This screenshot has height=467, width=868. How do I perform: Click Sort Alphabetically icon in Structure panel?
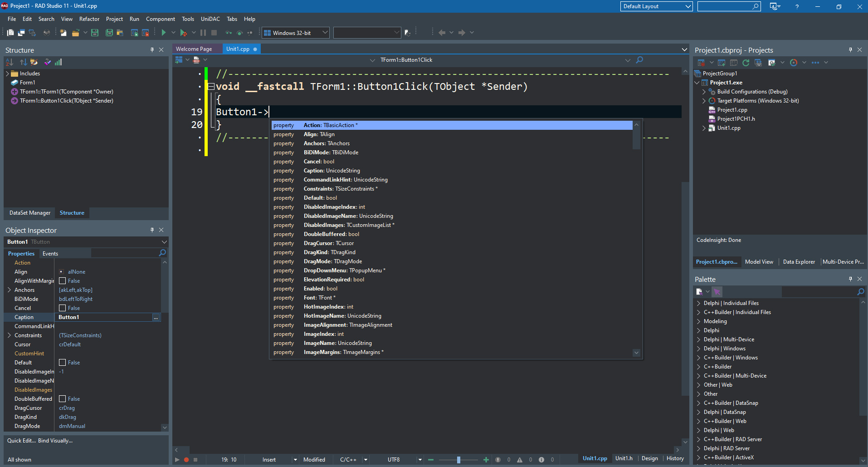(10, 62)
